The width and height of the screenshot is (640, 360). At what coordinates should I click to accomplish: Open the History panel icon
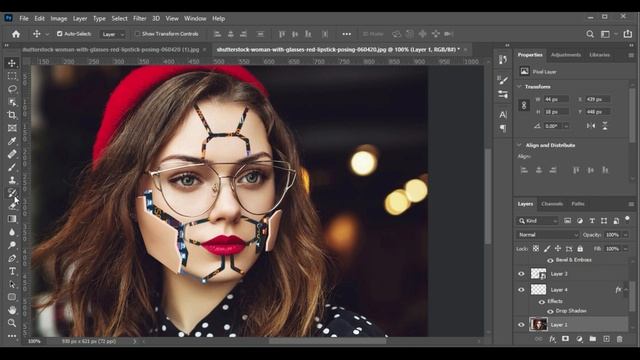pos(503,60)
